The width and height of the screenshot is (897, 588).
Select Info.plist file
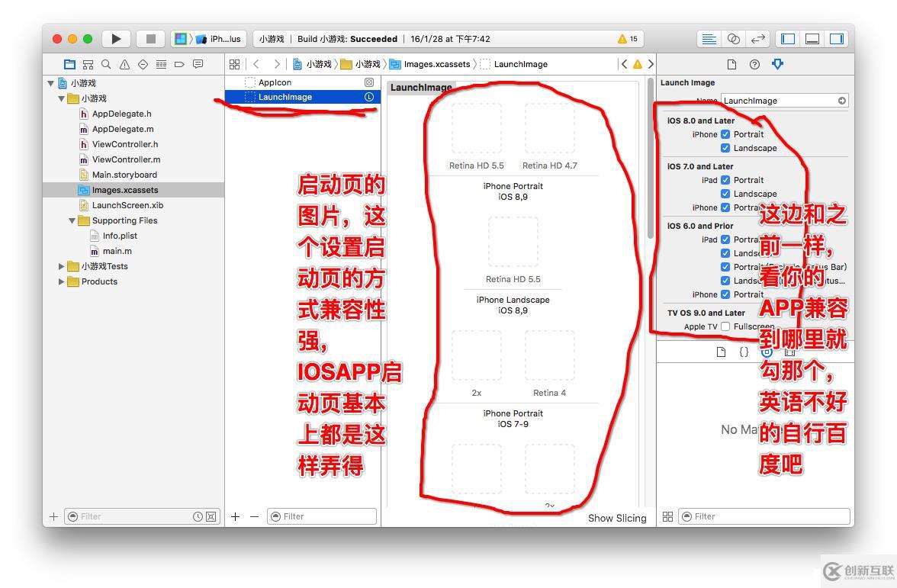click(120, 236)
